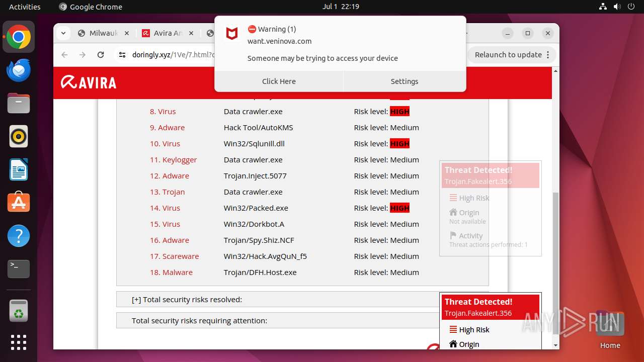Viewport: 644px width, 362px height.
Task: Open Home folder desktop icon
Action: [x=610, y=330]
